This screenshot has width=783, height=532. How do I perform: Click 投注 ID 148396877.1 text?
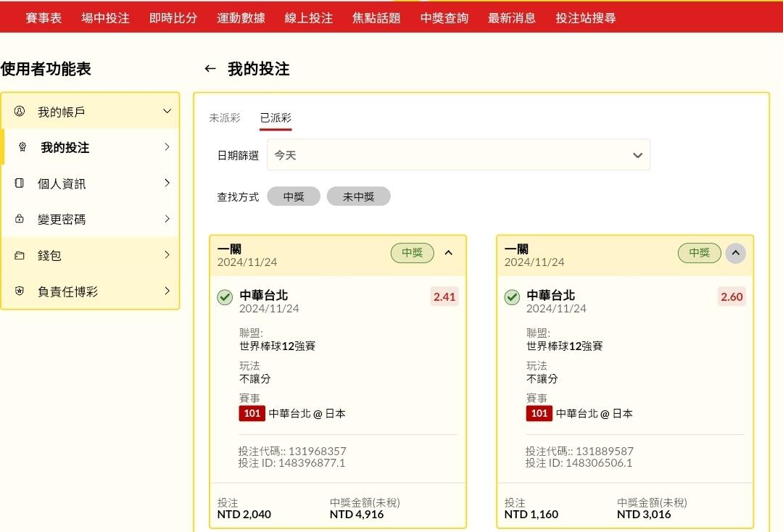(x=291, y=463)
